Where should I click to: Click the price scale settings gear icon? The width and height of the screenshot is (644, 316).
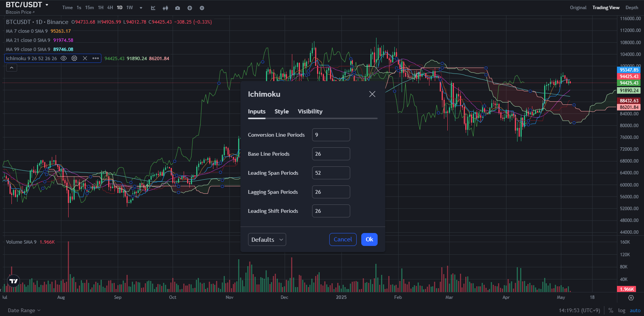pyautogui.click(x=631, y=298)
